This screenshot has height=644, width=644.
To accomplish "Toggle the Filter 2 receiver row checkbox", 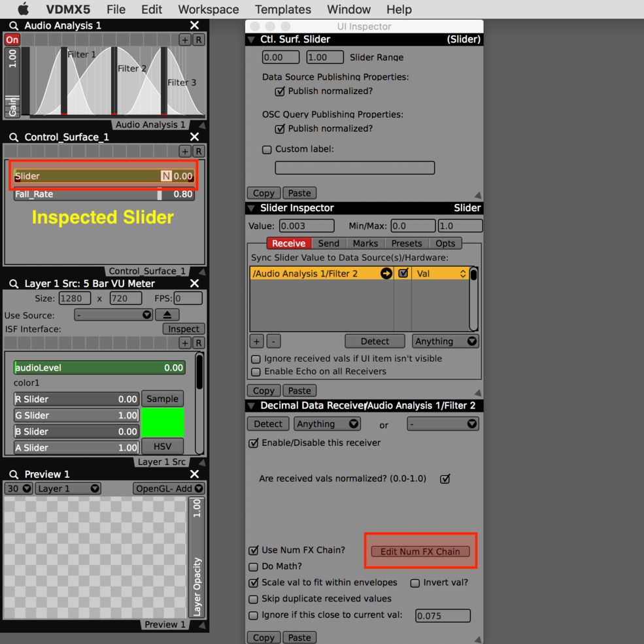I will tap(403, 273).
